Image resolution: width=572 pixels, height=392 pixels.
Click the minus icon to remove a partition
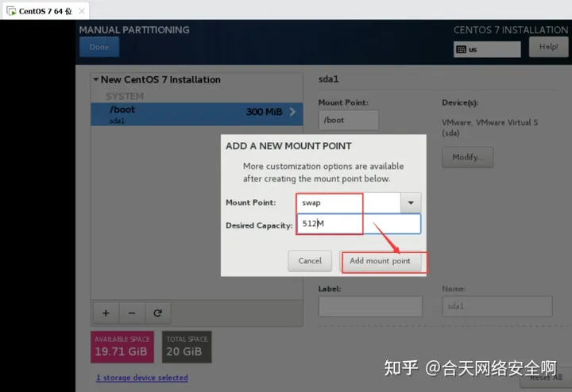pyautogui.click(x=132, y=313)
